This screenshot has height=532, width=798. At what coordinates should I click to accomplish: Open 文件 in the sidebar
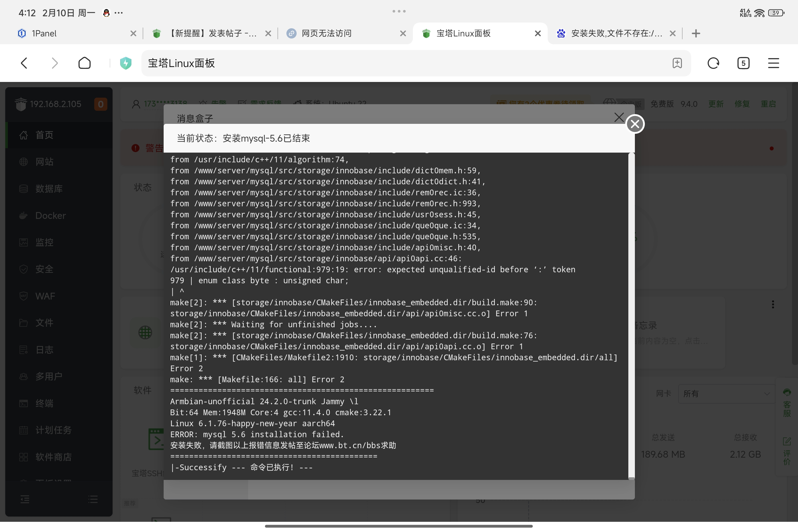coord(59,323)
